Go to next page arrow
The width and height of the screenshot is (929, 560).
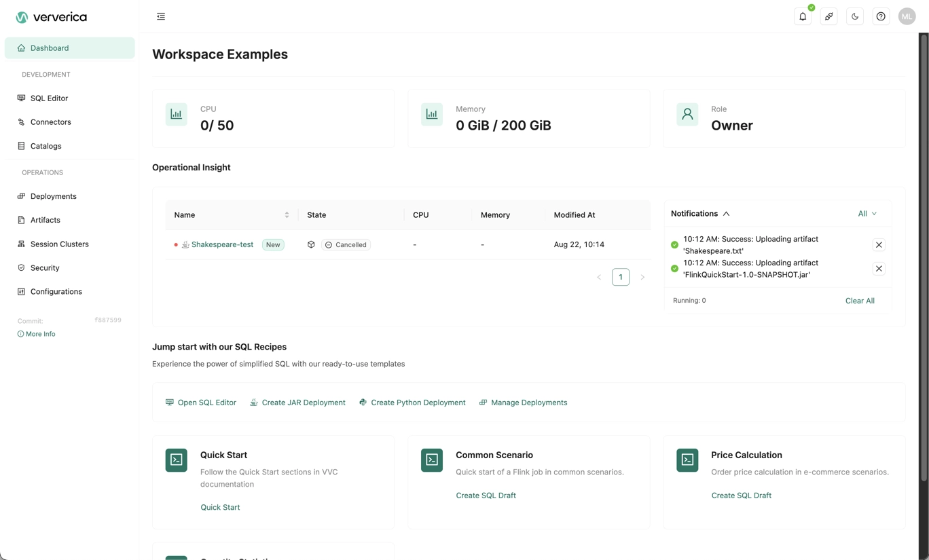tap(642, 277)
